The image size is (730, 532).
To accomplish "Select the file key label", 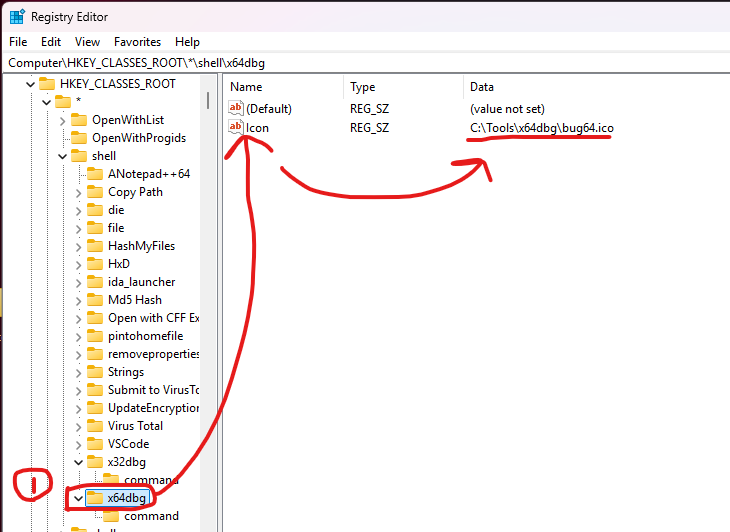I will coord(116,228).
